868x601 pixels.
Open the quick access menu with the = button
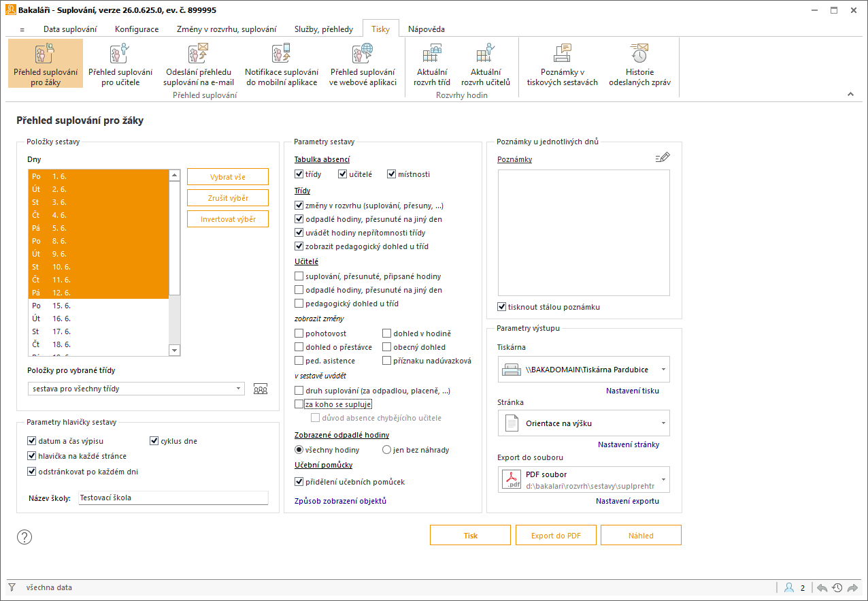coord(22,29)
